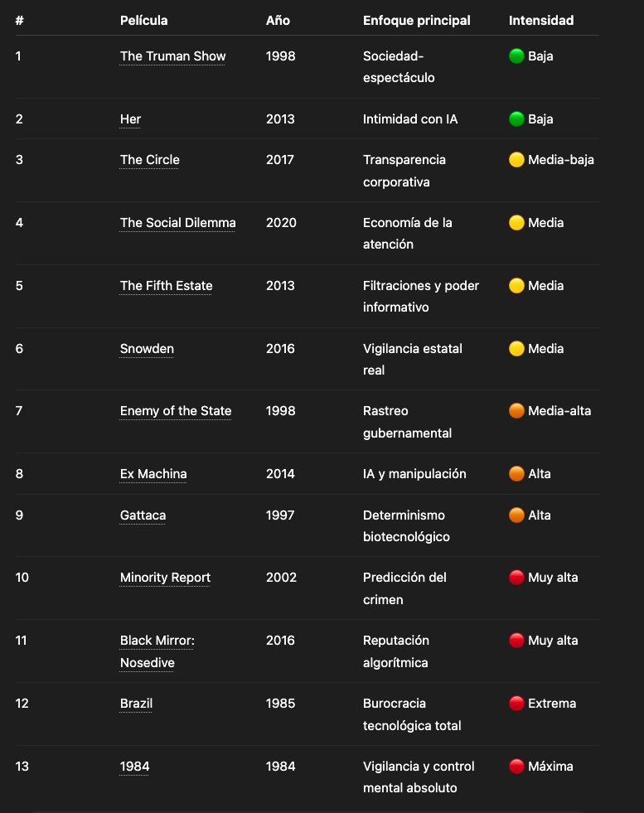Click green circle beside Truman Show Baja
Viewport: 644px width, 813px height.
pyautogui.click(x=516, y=56)
